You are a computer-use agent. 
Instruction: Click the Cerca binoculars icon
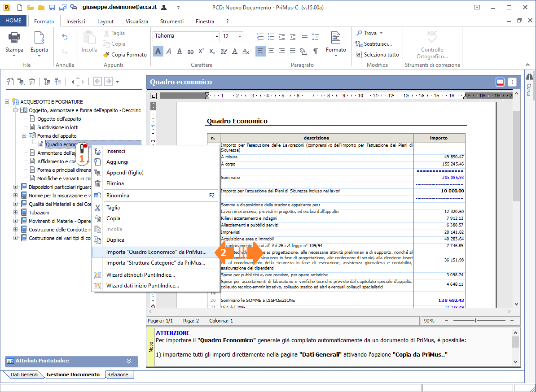[x=529, y=77]
